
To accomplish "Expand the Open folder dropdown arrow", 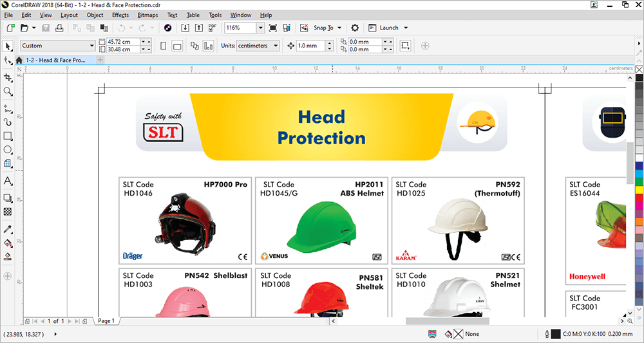I will click(x=33, y=28).
